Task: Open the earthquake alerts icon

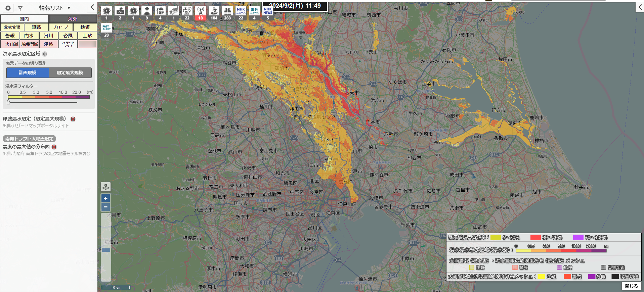Action: point(120,11)
